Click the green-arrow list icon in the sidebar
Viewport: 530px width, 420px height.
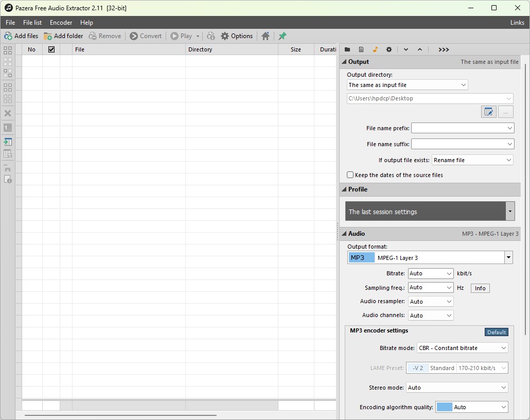(7, 142)
